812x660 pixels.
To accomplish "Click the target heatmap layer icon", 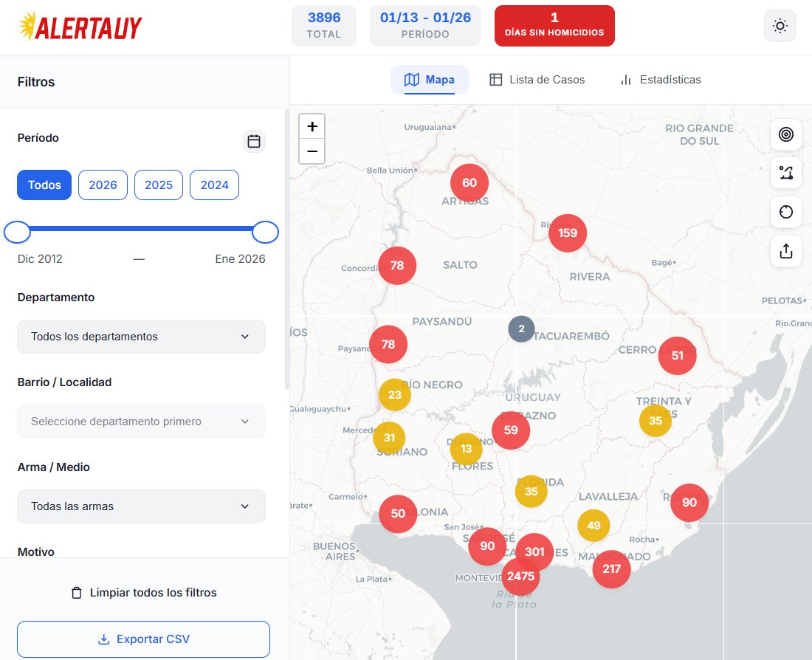I will [785, 134].
